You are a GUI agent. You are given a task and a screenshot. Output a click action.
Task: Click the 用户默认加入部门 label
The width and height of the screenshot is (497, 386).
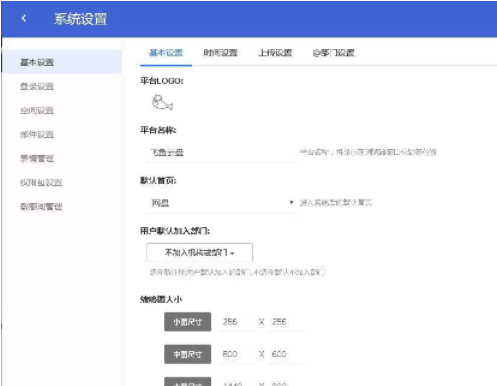(175, 231)
